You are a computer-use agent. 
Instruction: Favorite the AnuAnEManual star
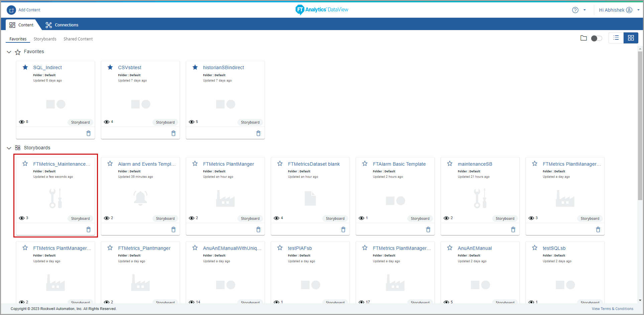(450, 248)
